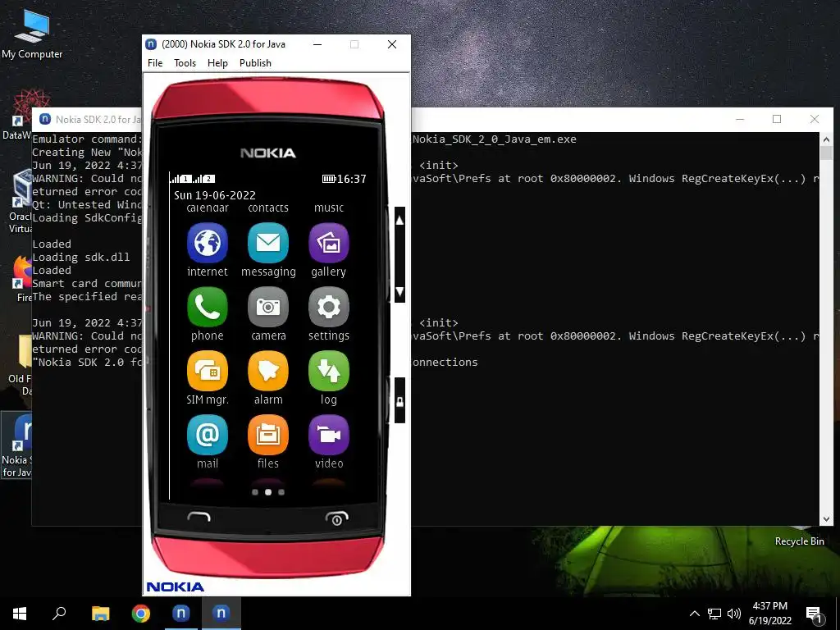This screenshot has height=630, width=840.
Task: Select Recycle Bin desktop label
Action: coord(799,541)
